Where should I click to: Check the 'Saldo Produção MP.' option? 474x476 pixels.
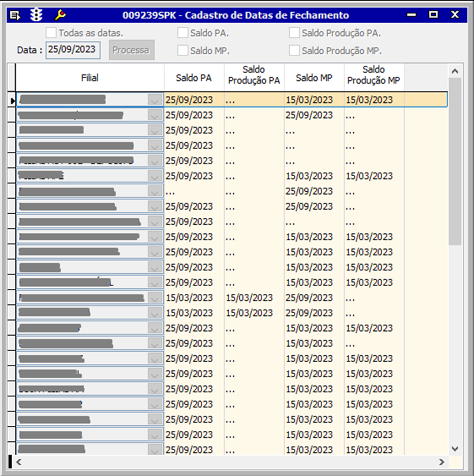click(x=294, y=50)
